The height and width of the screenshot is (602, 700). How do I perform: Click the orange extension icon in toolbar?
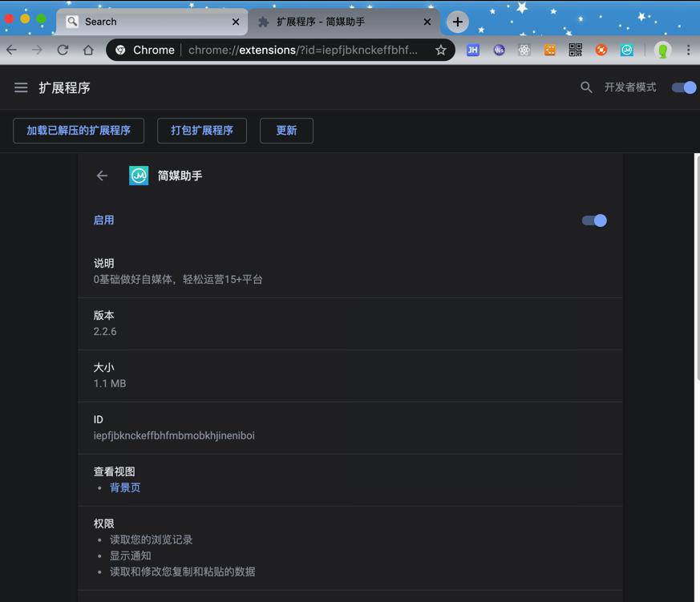coord(549,50)
